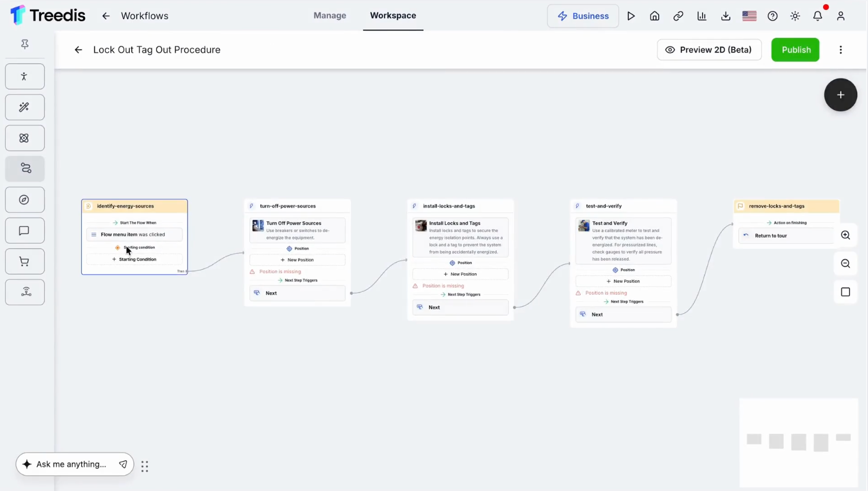868x491 pixels.
Task: Open the shopping cart panel in the sidebar
Action: point(25,261)
